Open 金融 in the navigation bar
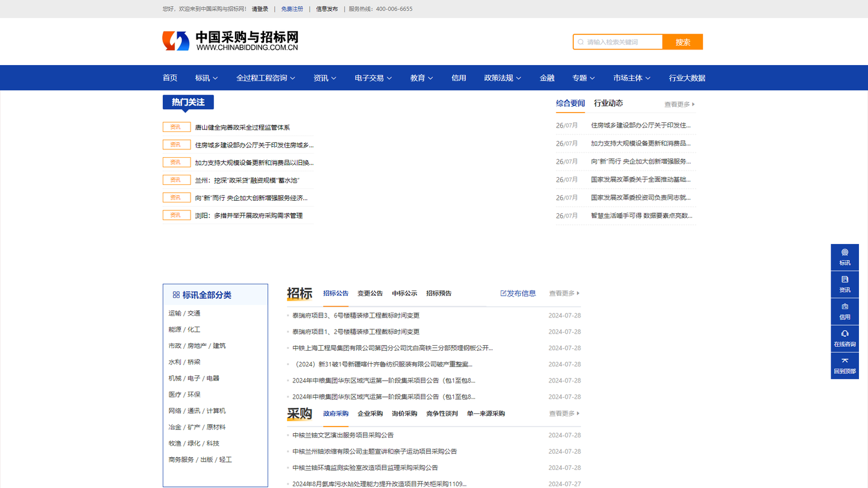The width and height of the screenshot is (868, 488). coord(547,78)
